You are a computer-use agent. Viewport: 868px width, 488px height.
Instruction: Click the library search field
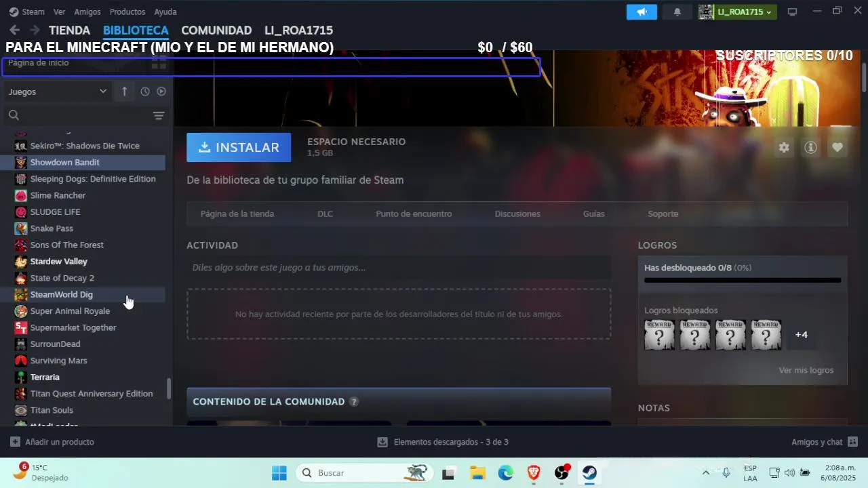click(x=78, y=115)
